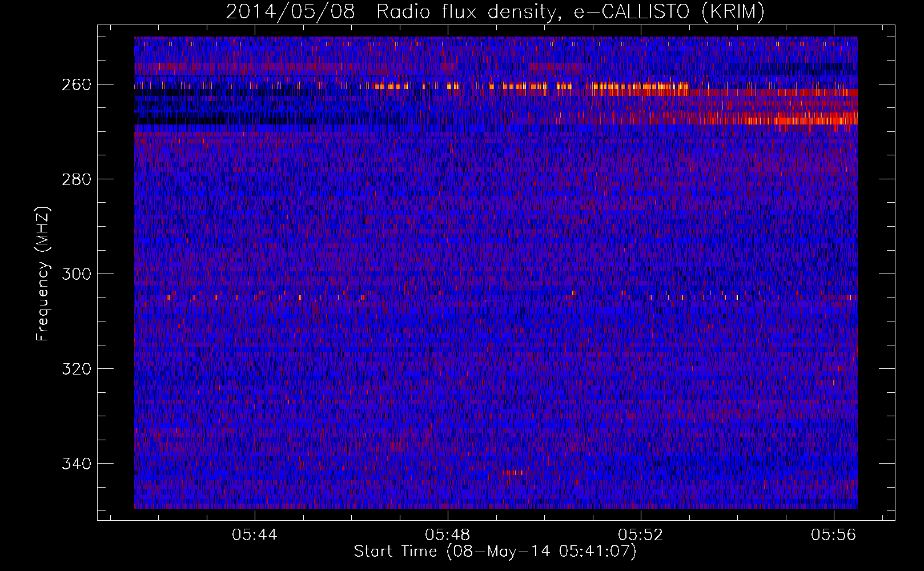This screenshot has height=571, width=924.
Task: Click the plot title '2014/05/08 Radio flux density'
Action: 495,11
